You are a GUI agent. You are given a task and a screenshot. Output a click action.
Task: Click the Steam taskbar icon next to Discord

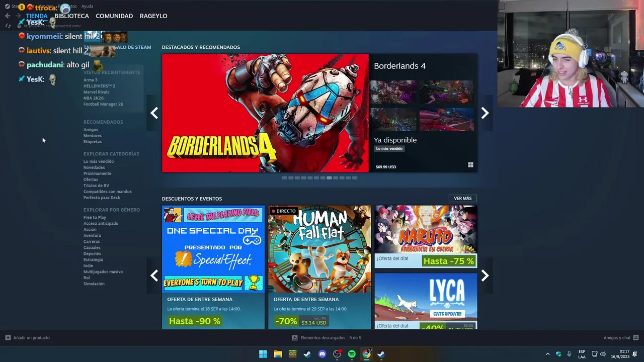[307, 354]
